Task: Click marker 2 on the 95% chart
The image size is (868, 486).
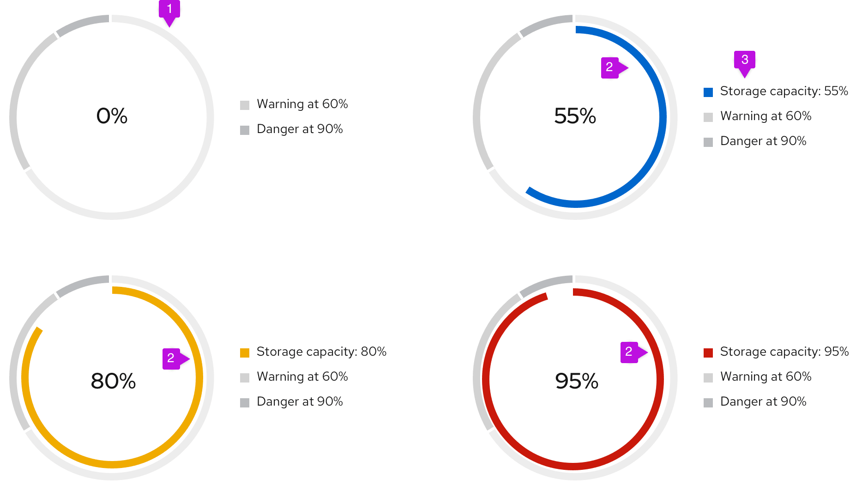Action: tap(629, 352)
